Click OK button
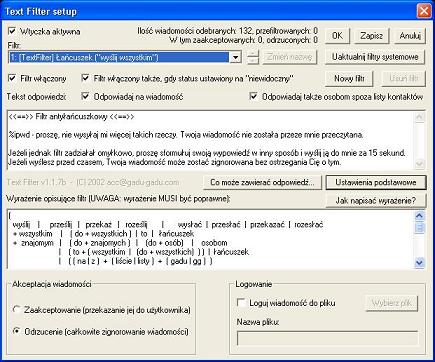Viewport: 435px width, 362px height. pyautogui.click(x=337, y=35)
